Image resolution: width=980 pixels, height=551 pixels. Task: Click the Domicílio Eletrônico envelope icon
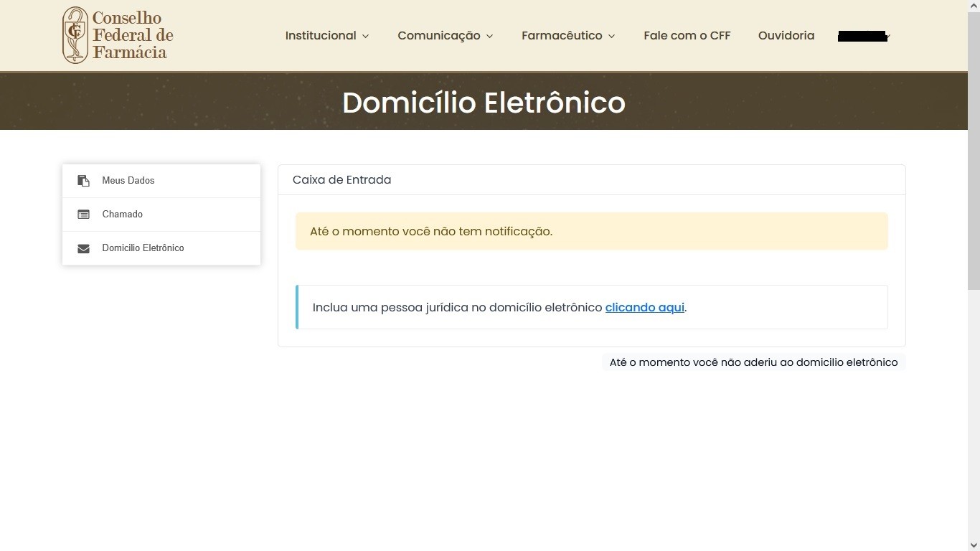(83, 248)
